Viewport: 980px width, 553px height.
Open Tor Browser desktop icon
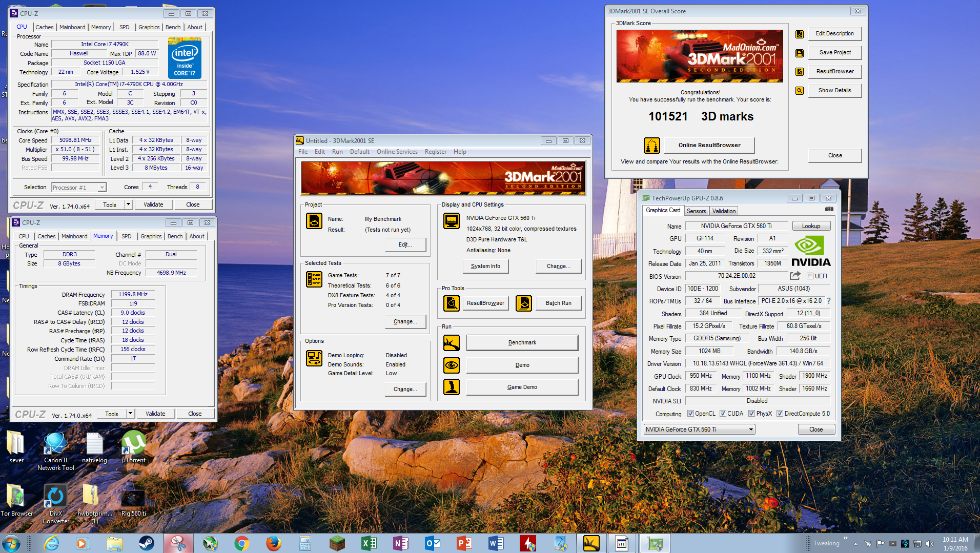coord(16,500)
